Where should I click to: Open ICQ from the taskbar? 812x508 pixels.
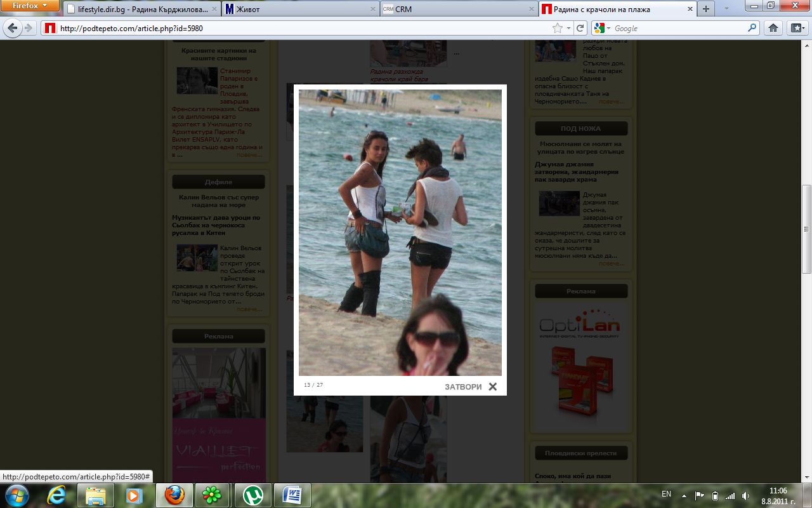(x=213, y=495)
